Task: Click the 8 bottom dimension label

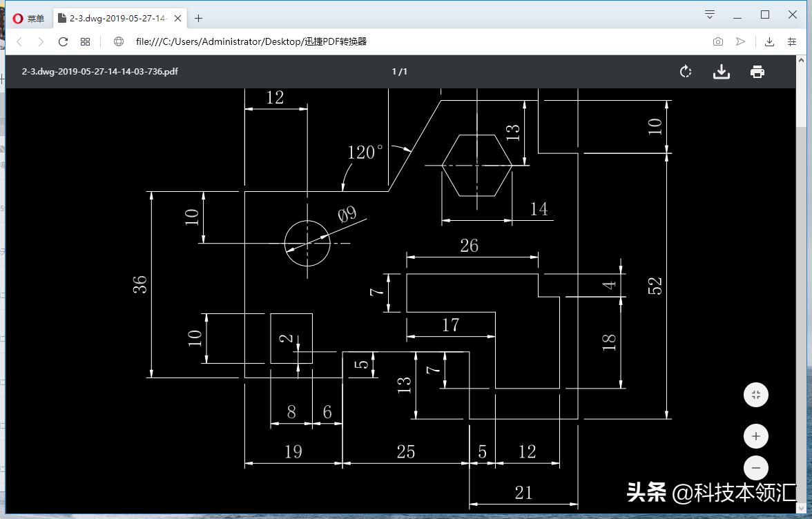Action: coord(291,412)
